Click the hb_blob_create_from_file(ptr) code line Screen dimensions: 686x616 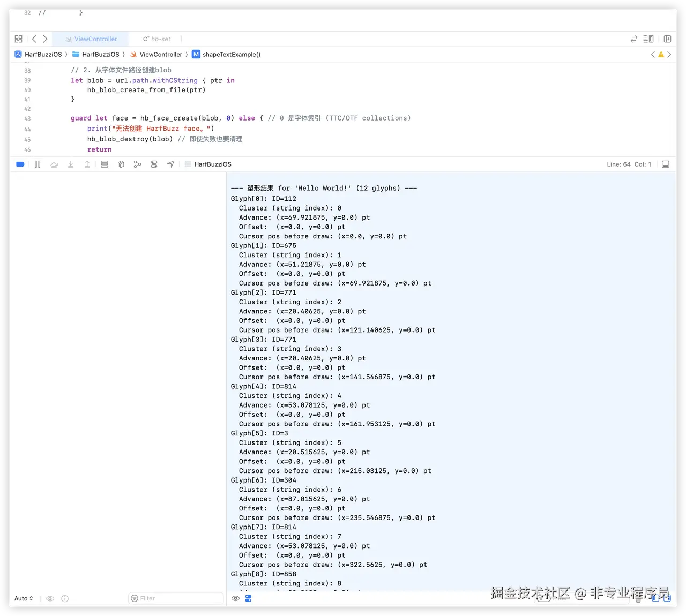(x=146, y=90)
